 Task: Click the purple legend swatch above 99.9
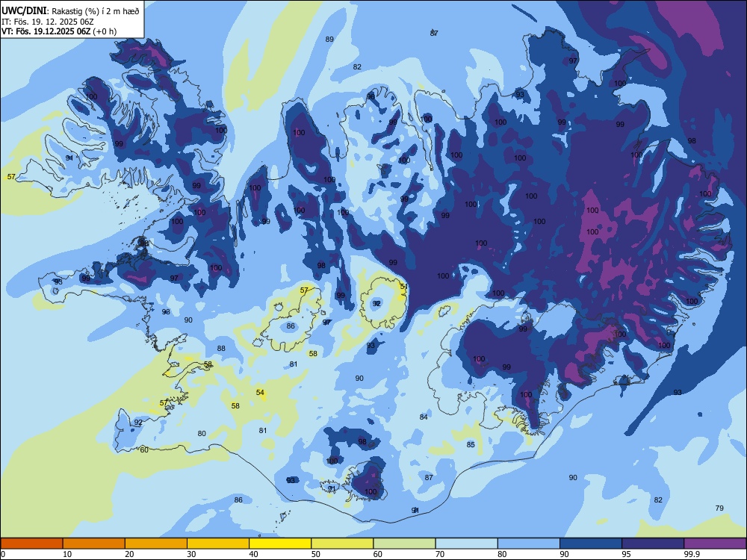(715, 544)
